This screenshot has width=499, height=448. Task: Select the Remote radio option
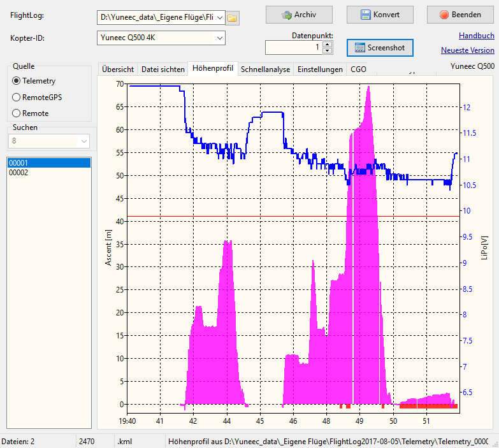click(17, 113)
